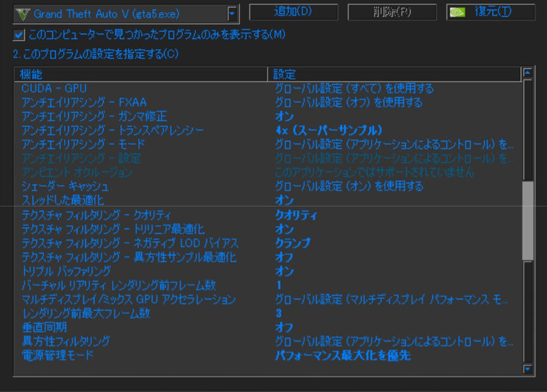Screen dimensions: 547x392
Task: Select the CUDA - GPU row
Action: pos(268,89)
